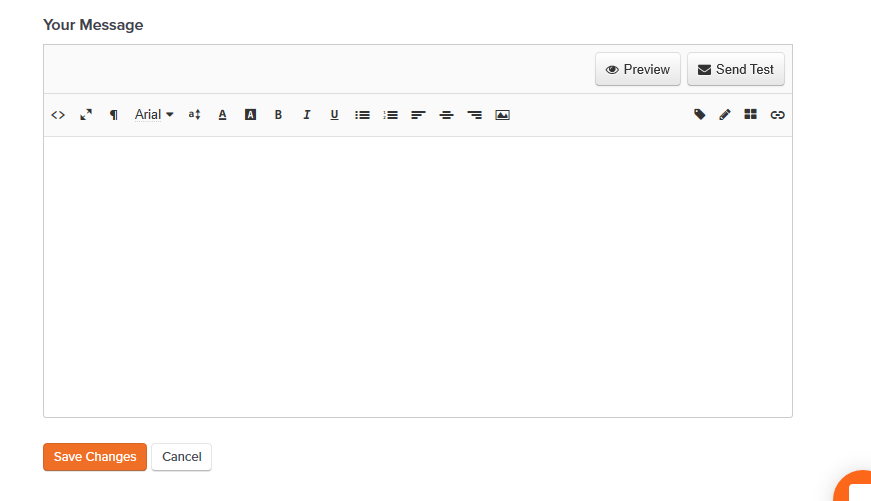Center align the text
871x501 pixels.
pyautogui.click(x=446, y=115)
